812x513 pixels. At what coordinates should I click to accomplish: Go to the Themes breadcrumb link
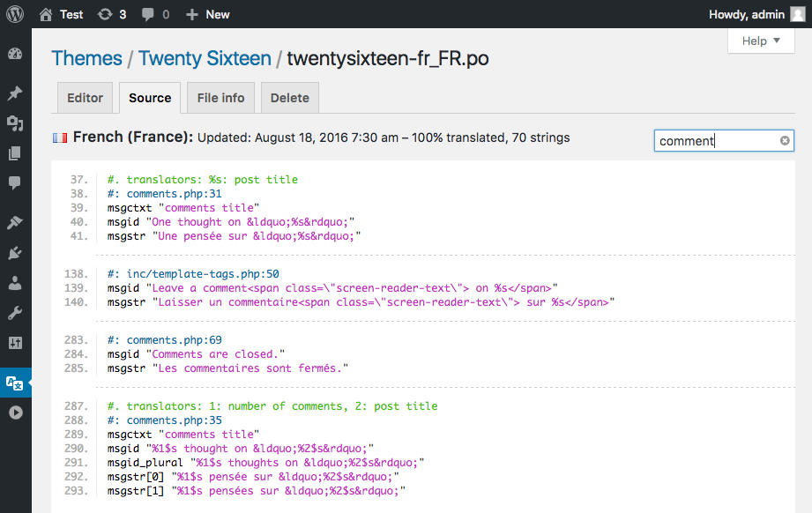[86, 58]
